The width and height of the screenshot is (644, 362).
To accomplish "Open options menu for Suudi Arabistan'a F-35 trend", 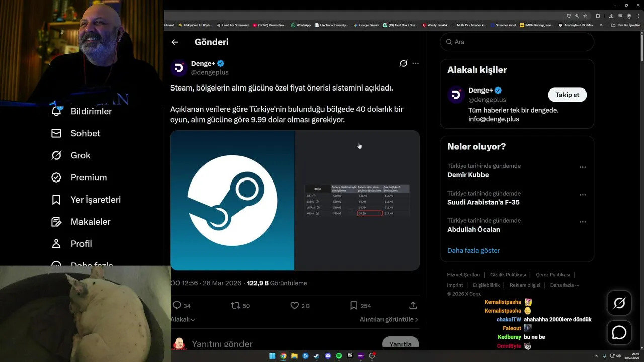I will (583, 195).
